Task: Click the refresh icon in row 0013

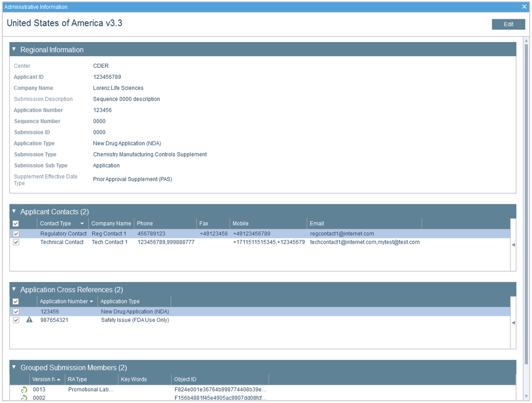Action: pyautogui.click(x=24, y=390)
